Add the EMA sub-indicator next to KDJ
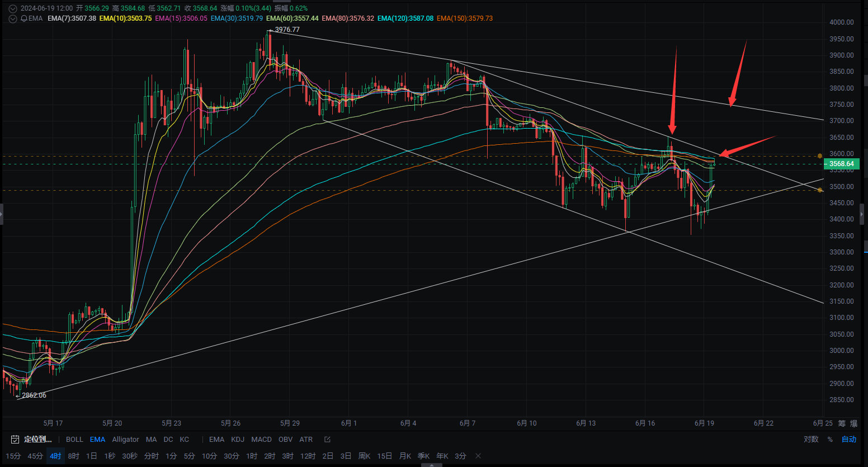This screenshot has height=467, width=868. [x=216, y=440]
